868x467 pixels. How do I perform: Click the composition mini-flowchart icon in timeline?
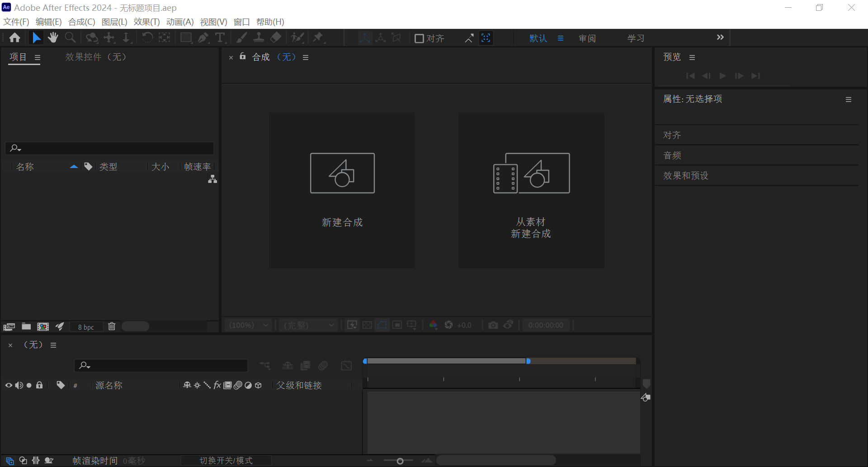pyautogui.click(x=265, y=365)
